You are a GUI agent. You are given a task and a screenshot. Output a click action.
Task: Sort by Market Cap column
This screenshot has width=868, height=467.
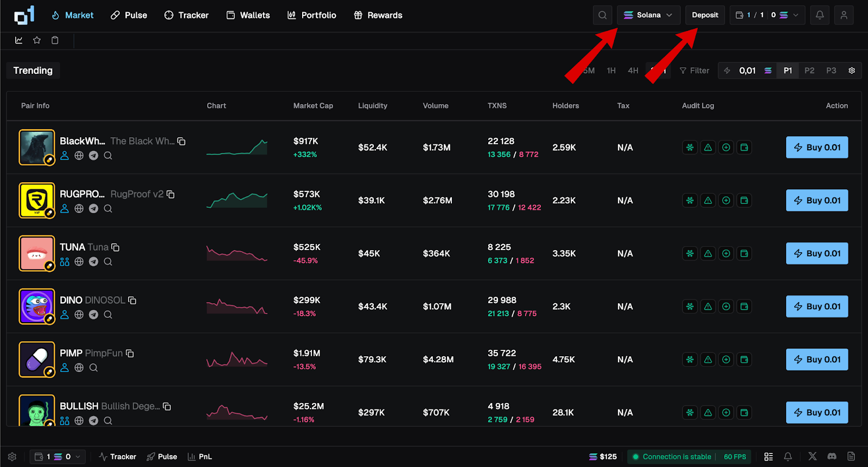pos(313,106)
